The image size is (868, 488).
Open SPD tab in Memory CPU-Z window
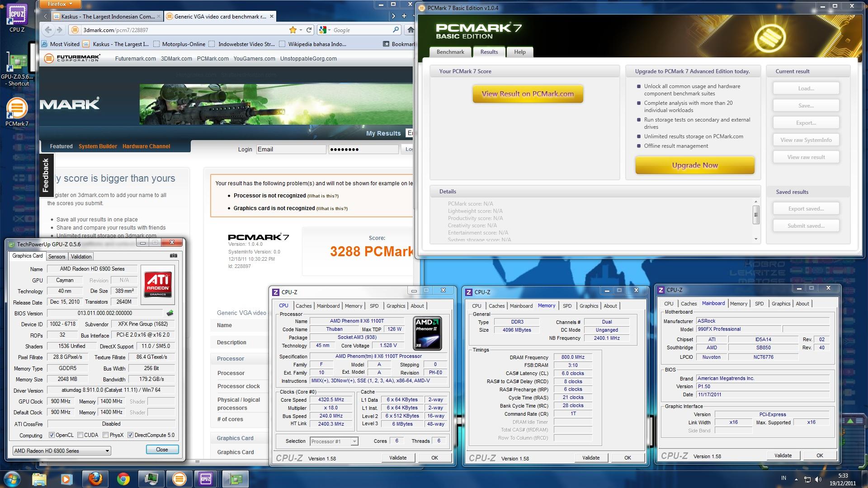(567, 306)
